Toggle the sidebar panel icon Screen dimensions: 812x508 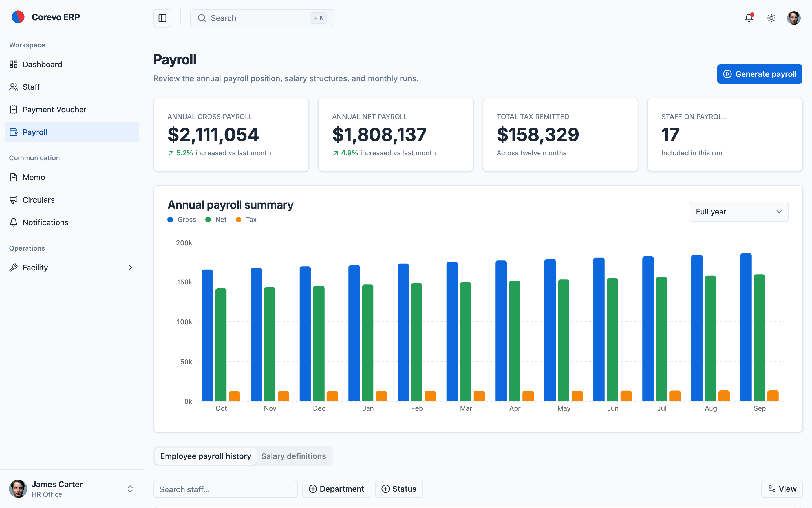point(162,18)
